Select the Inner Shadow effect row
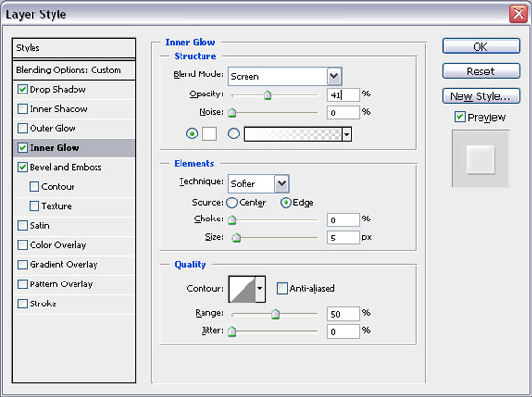Viewport: 532px width, 397px height. tap(74, 109)
